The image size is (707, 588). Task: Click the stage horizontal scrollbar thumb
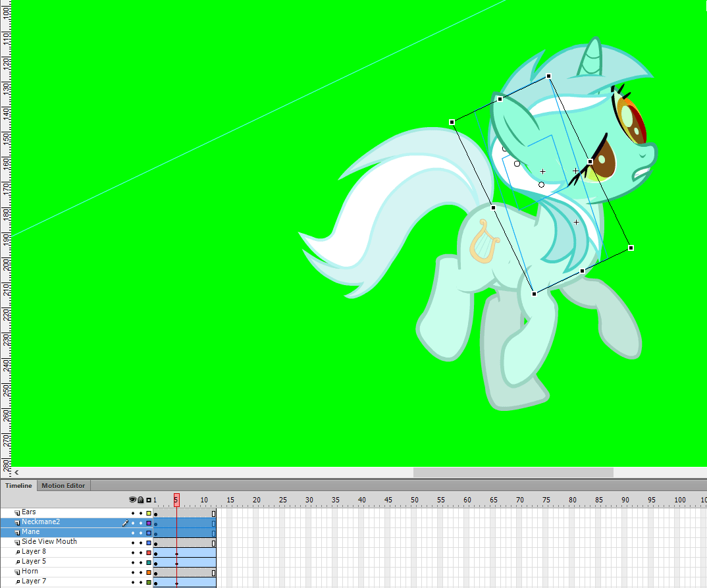pyautogui.click(x=513, y=472)
